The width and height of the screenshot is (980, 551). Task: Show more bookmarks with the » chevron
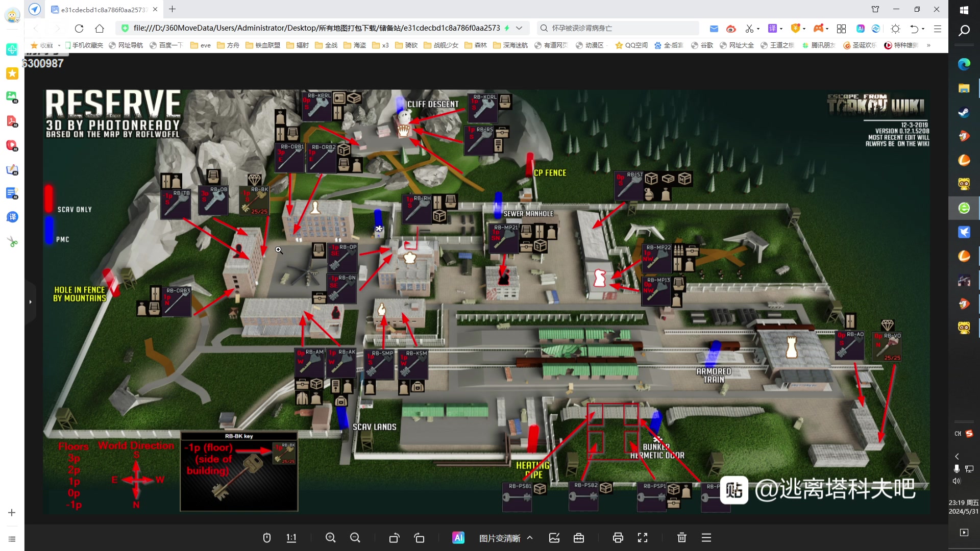coord(928,45)
